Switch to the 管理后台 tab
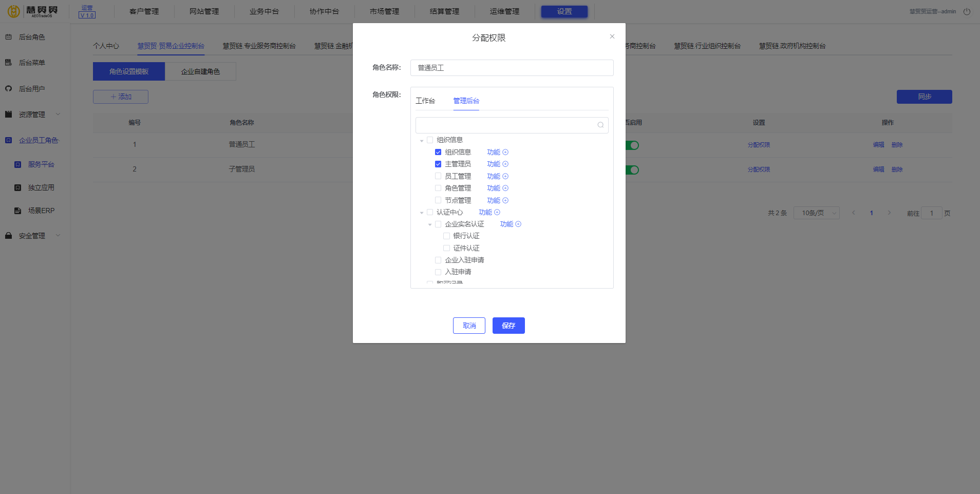This screenshot has height=494, width=980. pyautogui.click(x=466, y=101)
